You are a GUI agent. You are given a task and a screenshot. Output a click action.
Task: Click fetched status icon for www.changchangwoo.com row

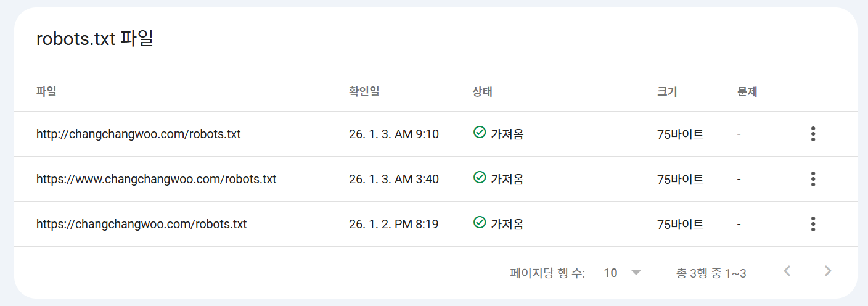[x=480, y=177]
